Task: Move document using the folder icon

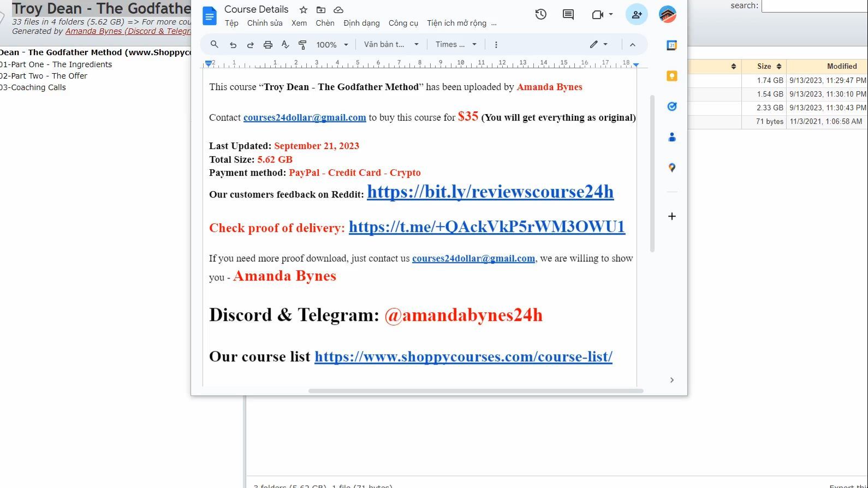Action: (321, 10)
